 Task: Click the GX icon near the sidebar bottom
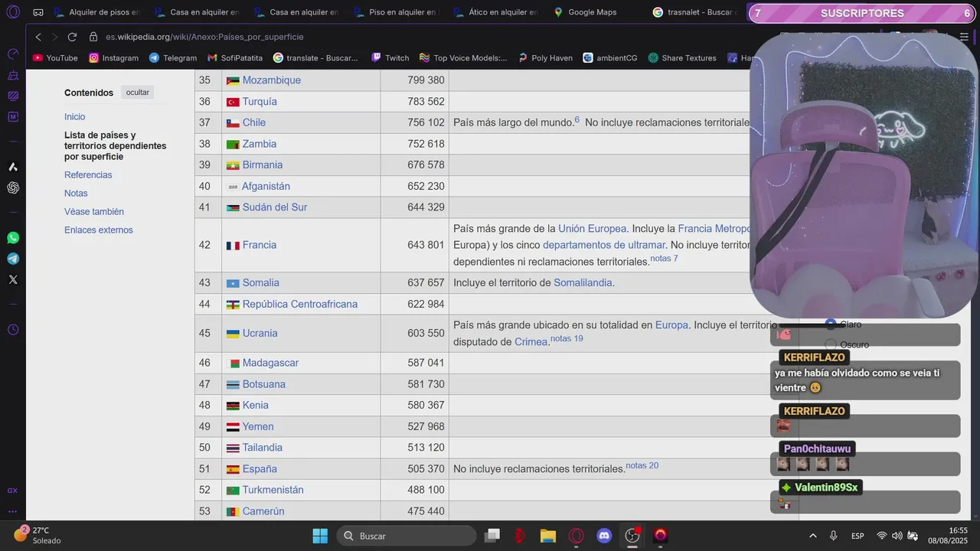pyautogui.click(x=13, y=491)
